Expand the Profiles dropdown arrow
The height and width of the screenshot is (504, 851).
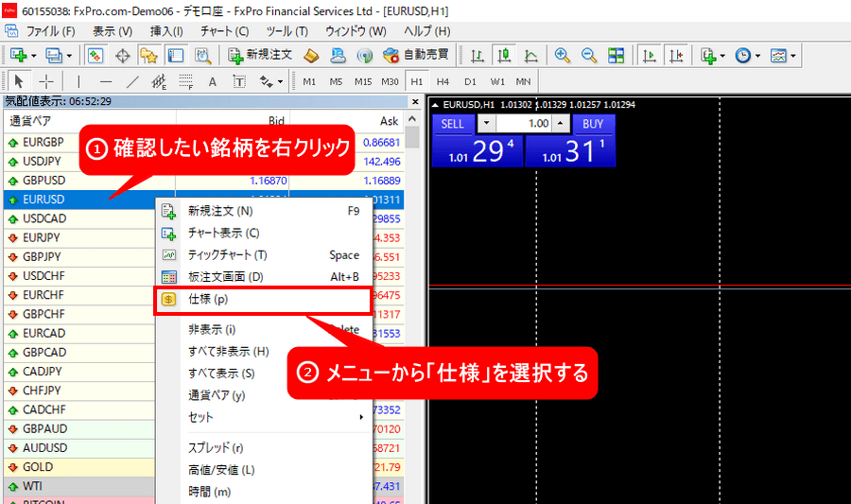[69, 56]
